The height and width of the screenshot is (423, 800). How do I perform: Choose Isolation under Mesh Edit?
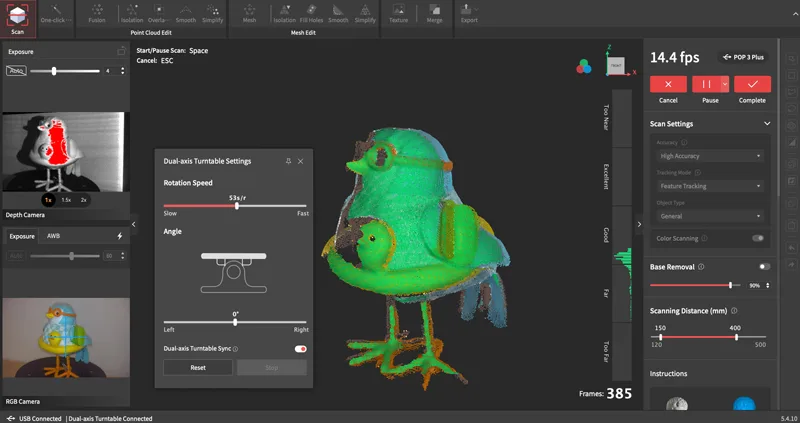tap(284, 14)
